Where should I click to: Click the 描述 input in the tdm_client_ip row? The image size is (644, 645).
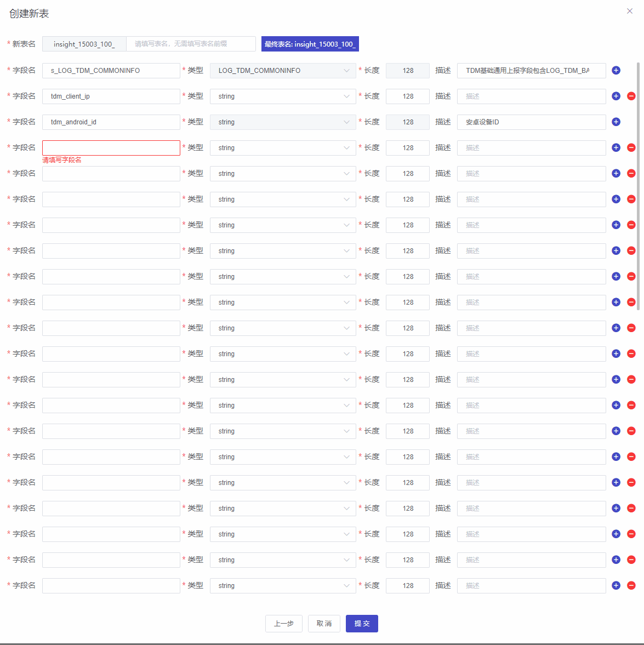tap(531, 96)
